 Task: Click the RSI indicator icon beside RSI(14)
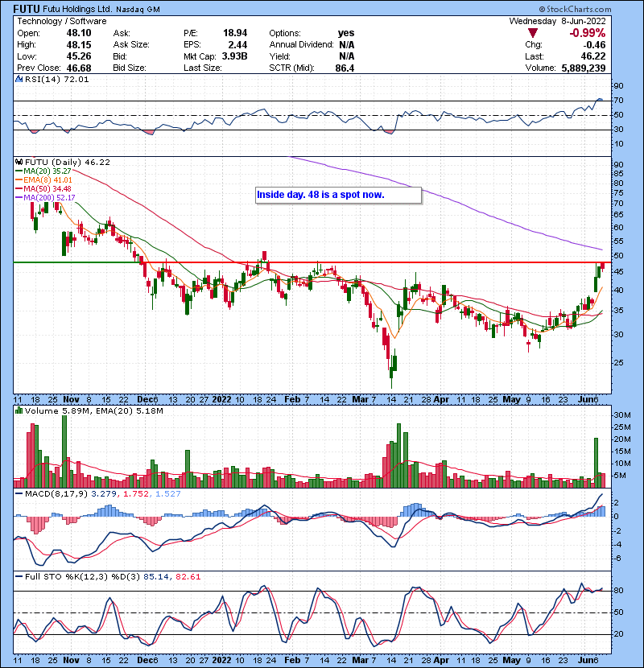pos(19,79)
